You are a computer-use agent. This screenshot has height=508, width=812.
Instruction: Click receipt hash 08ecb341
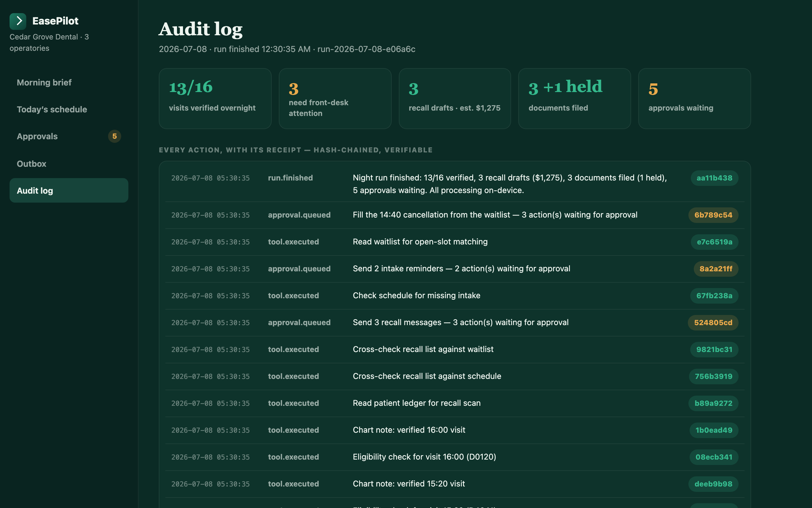click(714, 457)
